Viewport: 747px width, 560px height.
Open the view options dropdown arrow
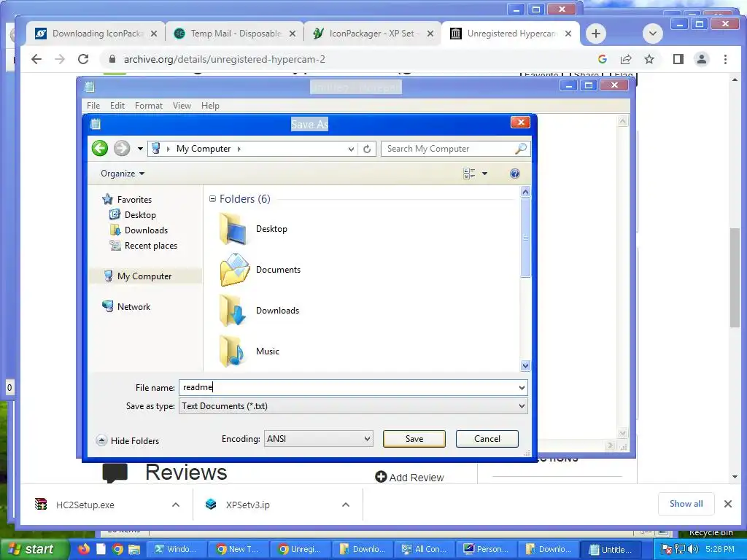point(484,174)
